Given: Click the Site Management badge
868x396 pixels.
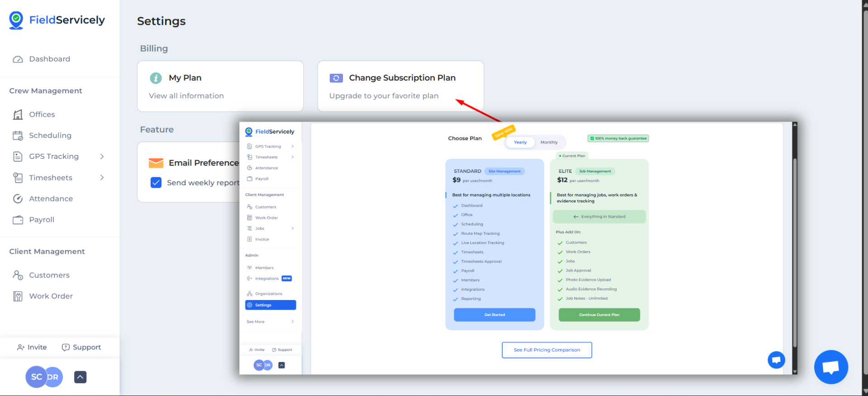Looking at the screenshot, I should [504, 171].
